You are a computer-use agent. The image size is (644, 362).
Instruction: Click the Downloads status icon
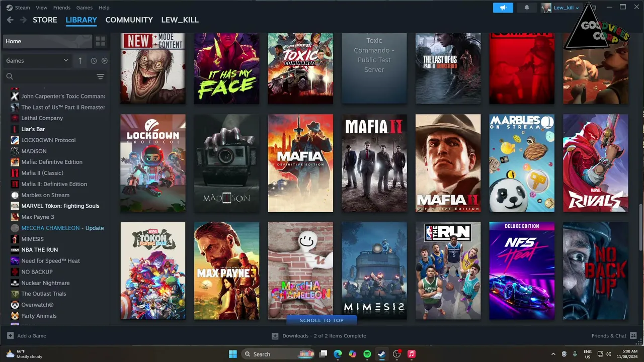[x=275, y=336]
